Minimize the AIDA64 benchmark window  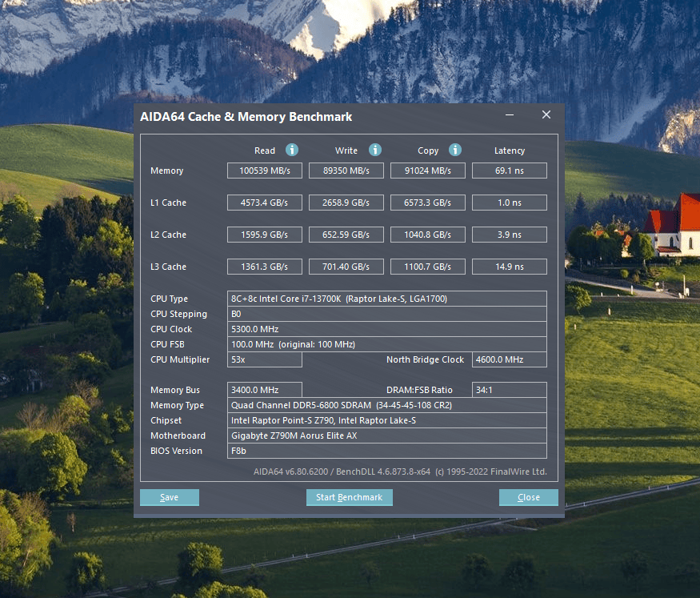[x=510, y=115]
